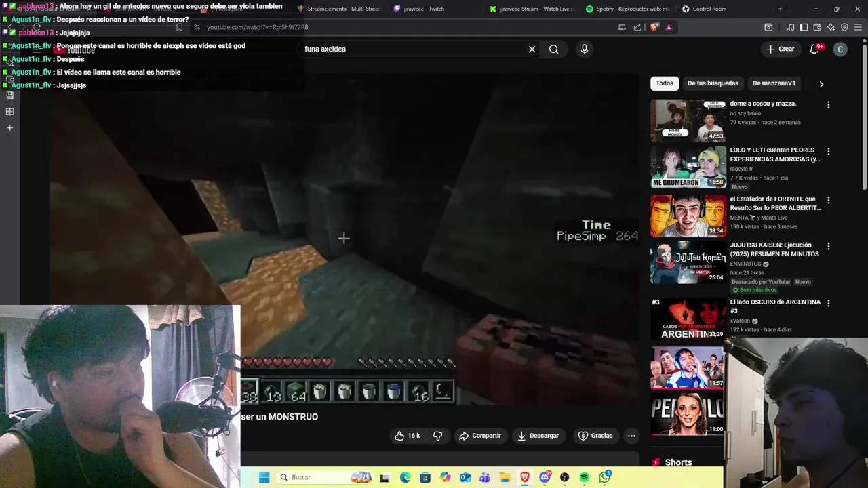Open Outlook from taskbar
Screen dimensions: 868x488
[465, 477]
